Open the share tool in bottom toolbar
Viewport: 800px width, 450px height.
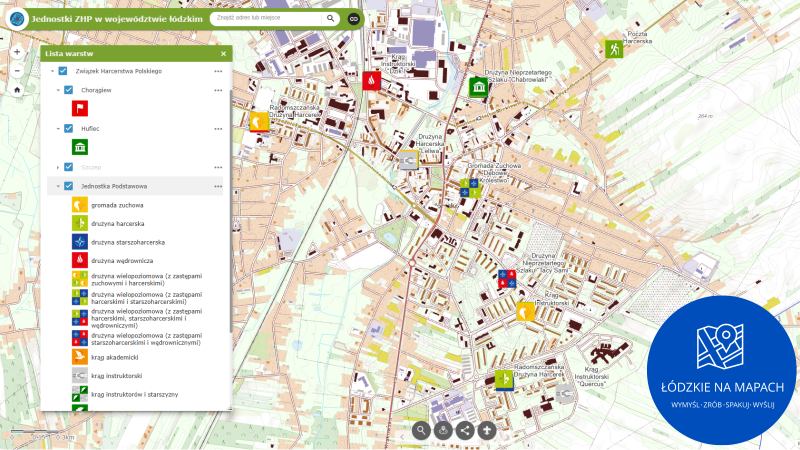coord(465,430)
